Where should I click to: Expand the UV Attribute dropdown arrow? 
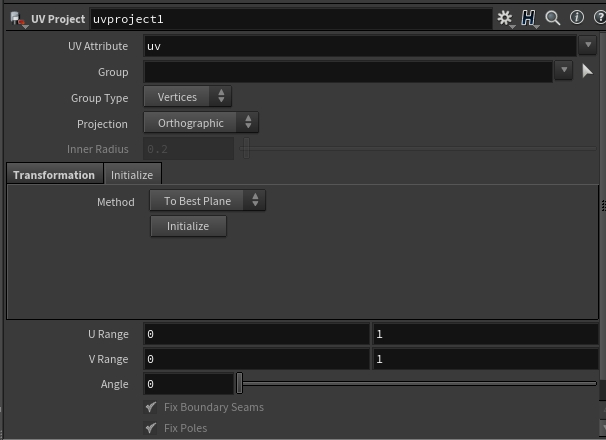pyautogui.click(x=587, y=46)
